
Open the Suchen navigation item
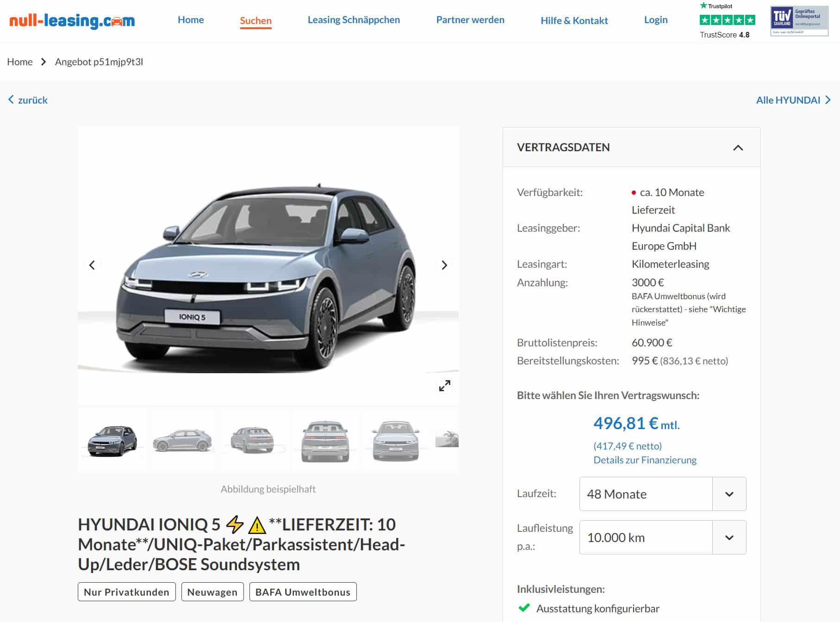click(255, 21)
